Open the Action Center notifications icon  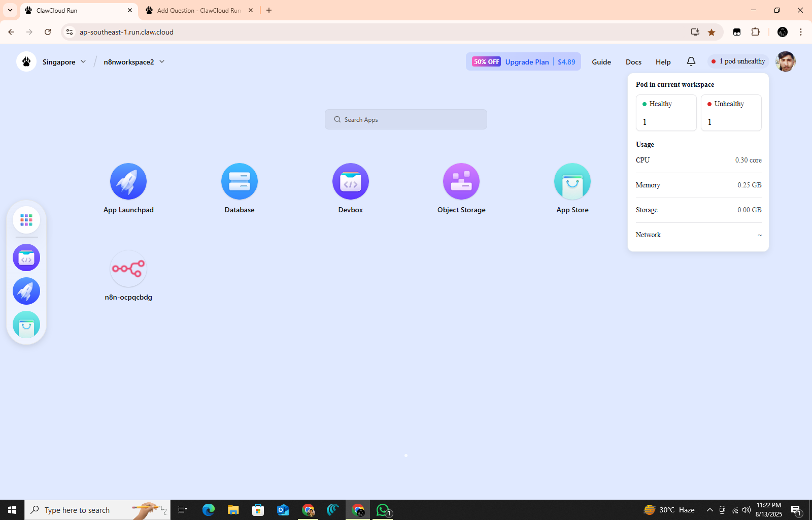point(796,510)
